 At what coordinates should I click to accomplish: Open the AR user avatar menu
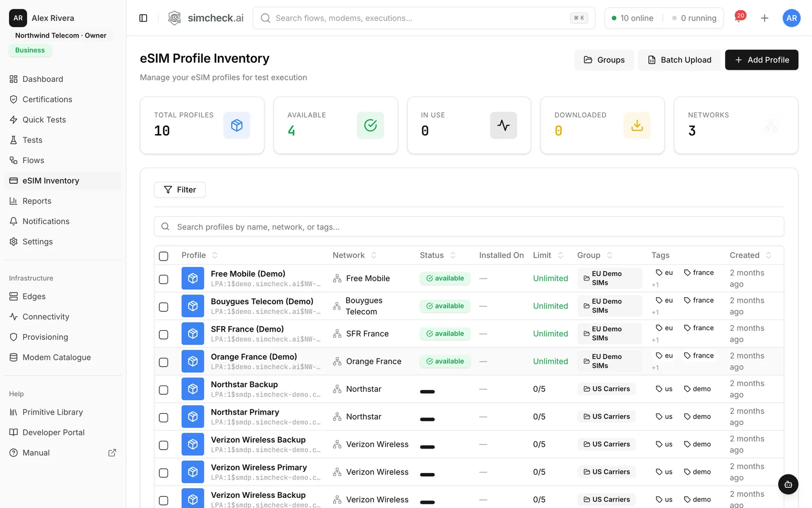(x=791, y=18)
